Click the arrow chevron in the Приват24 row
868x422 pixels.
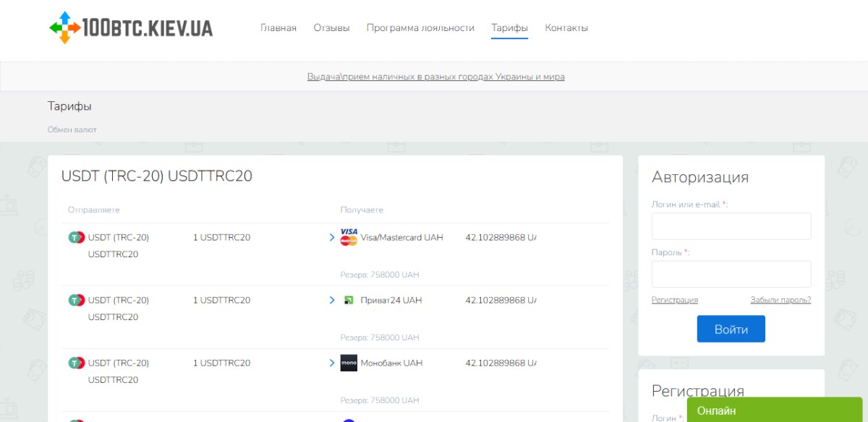(x=332, y=300)
